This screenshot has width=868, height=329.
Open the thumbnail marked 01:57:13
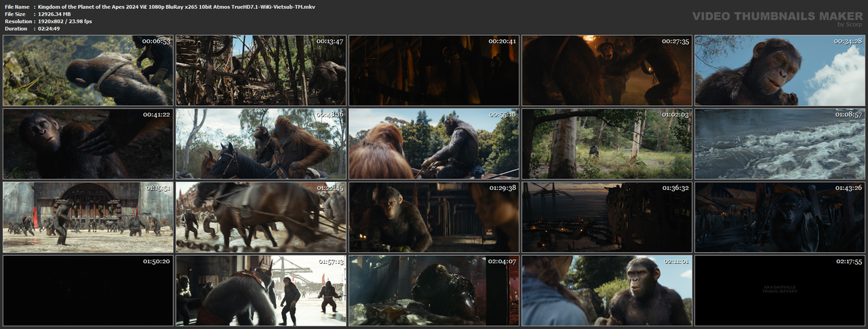click(261, 290)
